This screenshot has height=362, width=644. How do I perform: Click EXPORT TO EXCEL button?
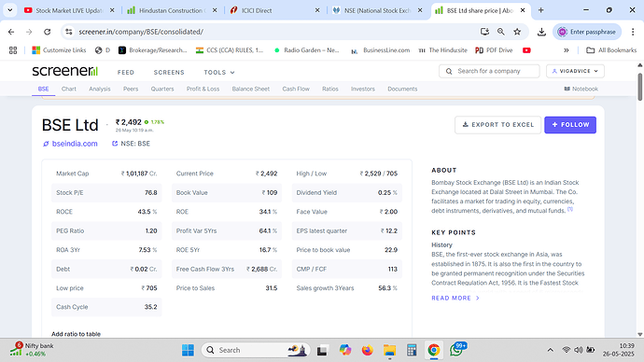click(x=497, y=125)
